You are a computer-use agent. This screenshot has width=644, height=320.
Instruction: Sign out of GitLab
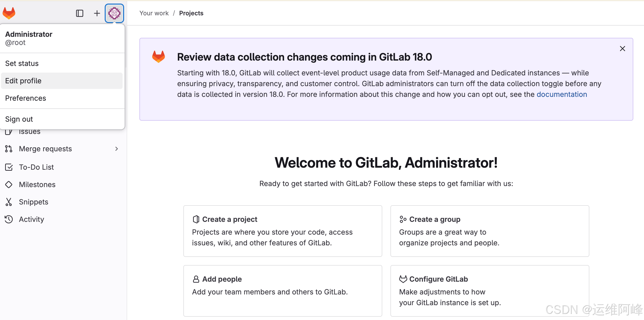19,119
